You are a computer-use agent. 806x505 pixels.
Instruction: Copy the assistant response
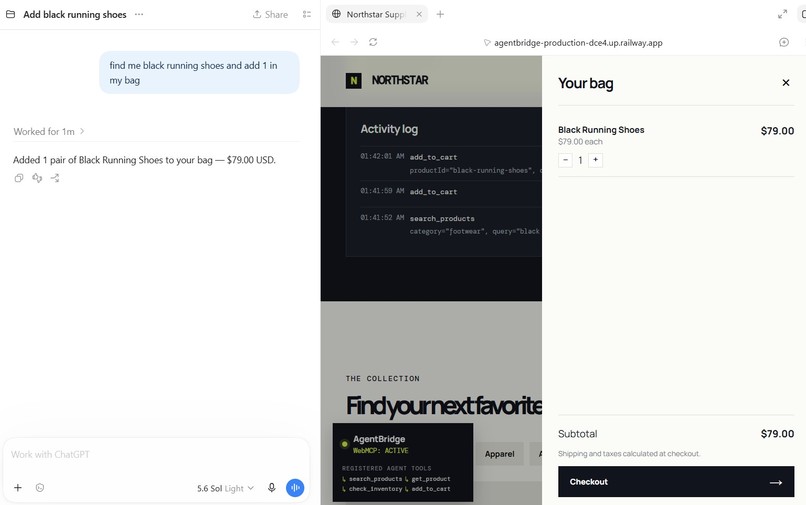[x=19, y=178]
